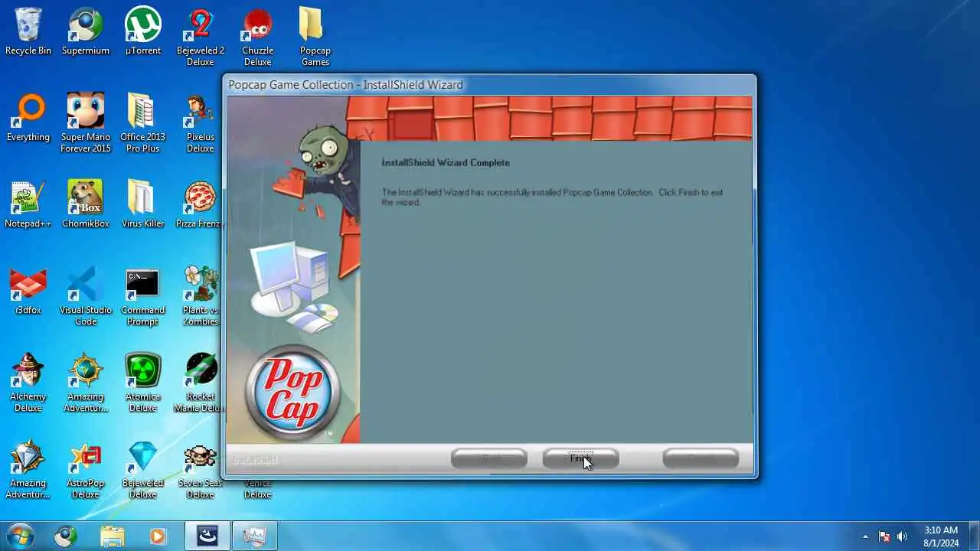
Task: Select the Bejeweled Deluxe desktop icon
Action: coord(143,470)
